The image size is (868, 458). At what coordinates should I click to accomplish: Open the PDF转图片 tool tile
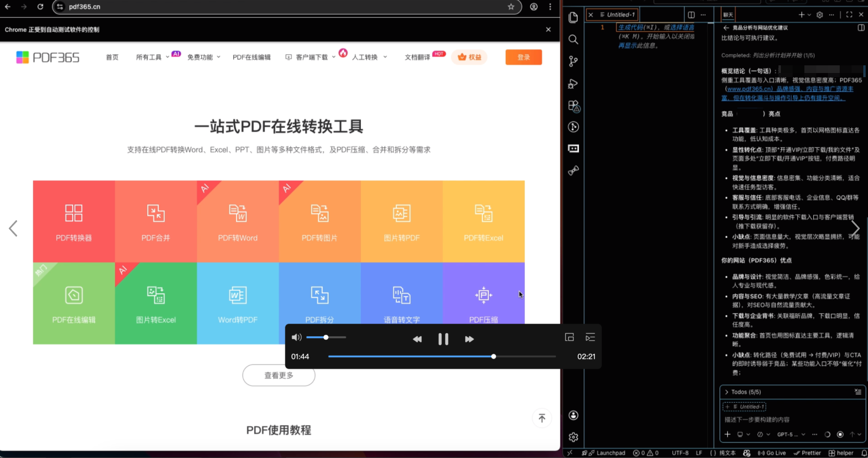click(x=320, y=221)
